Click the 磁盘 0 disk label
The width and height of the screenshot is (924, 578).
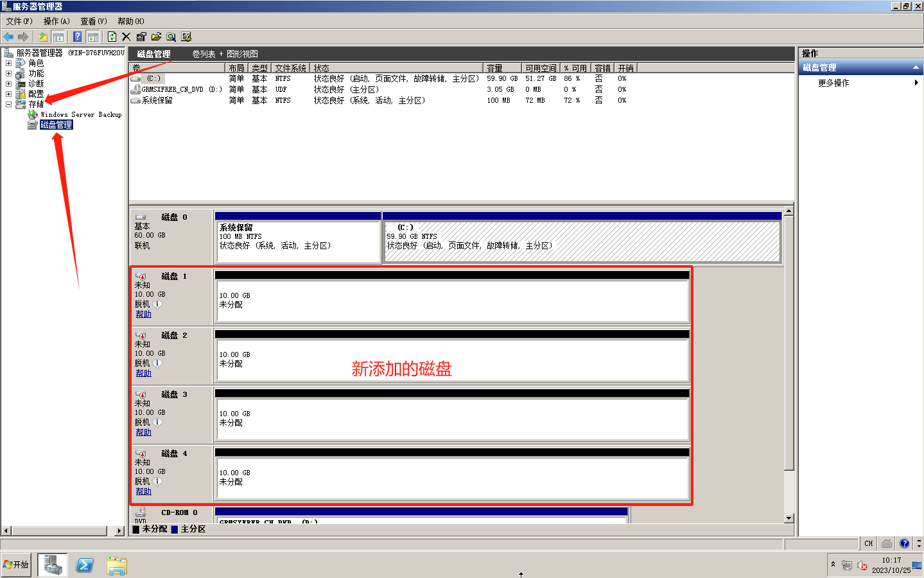pyautogui.click(x=174, y=217)
